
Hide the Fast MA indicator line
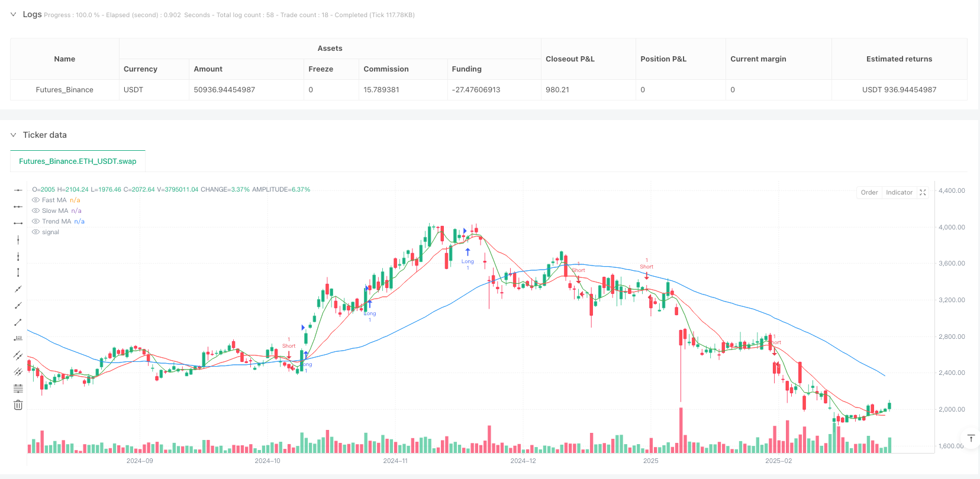tap(36, 200)
